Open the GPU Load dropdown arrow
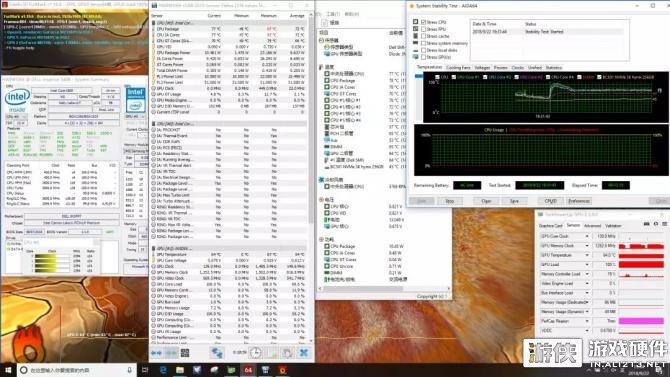The width and height of the screenshot is (670, 377). coord(587,265)
